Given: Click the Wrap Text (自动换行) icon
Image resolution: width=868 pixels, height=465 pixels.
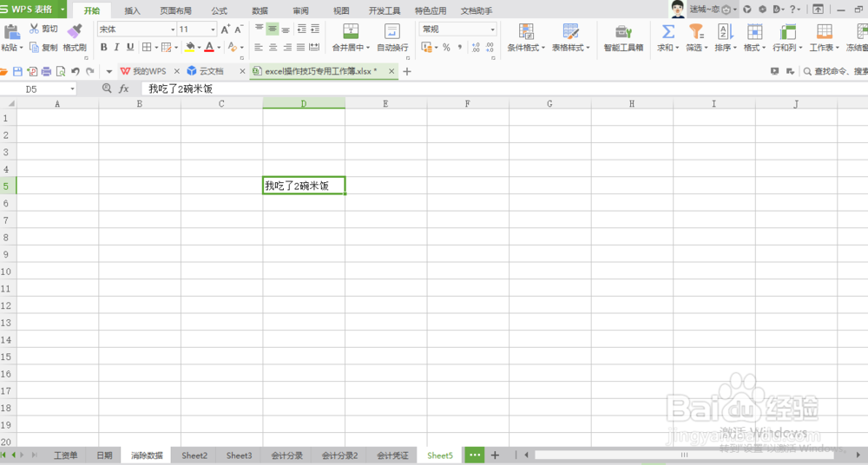Looking at the screenshot, I should (392, 31).
